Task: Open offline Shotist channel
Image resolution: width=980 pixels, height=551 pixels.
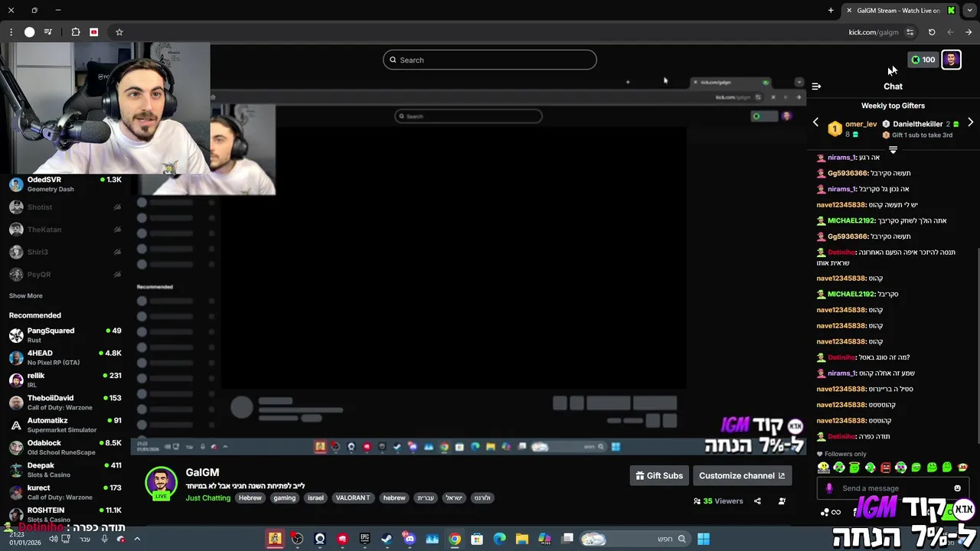Action: point(65,207)
